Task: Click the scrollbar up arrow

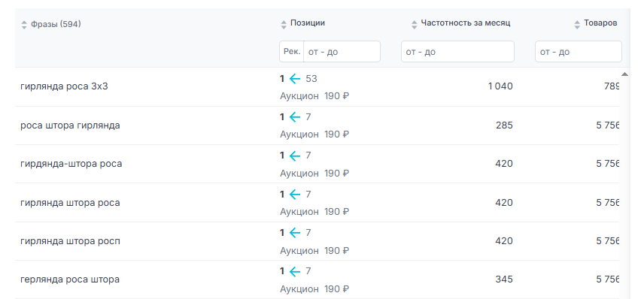Action: [624, 74]
